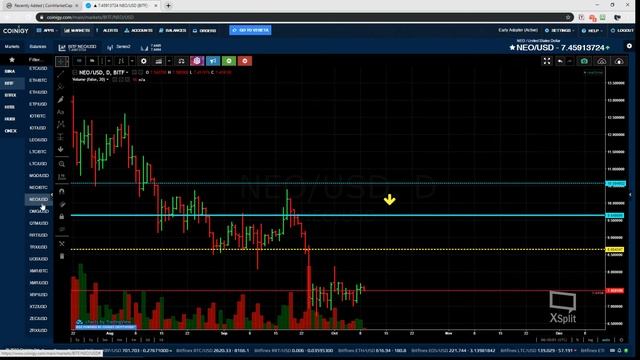Open the show objects tree tool
The height and width of the screenshot is (360, 640).
pos(62,244)
